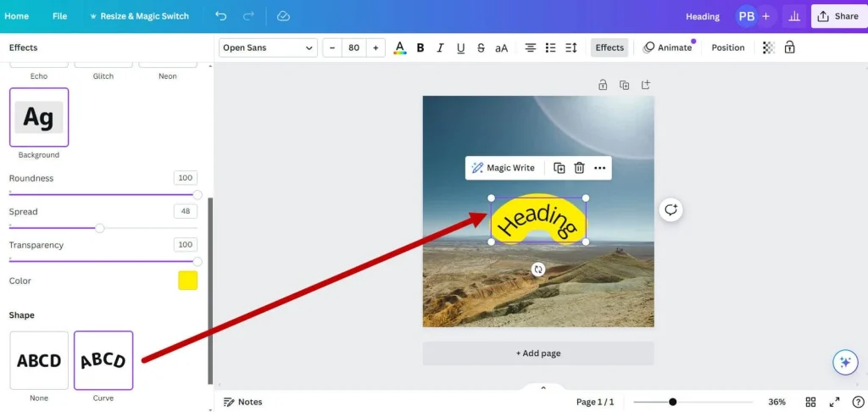Image resolution: width=868 pixels, height=412 pixels.
Task: Open the Open Sans font dropdown
Action: point(268,48)
